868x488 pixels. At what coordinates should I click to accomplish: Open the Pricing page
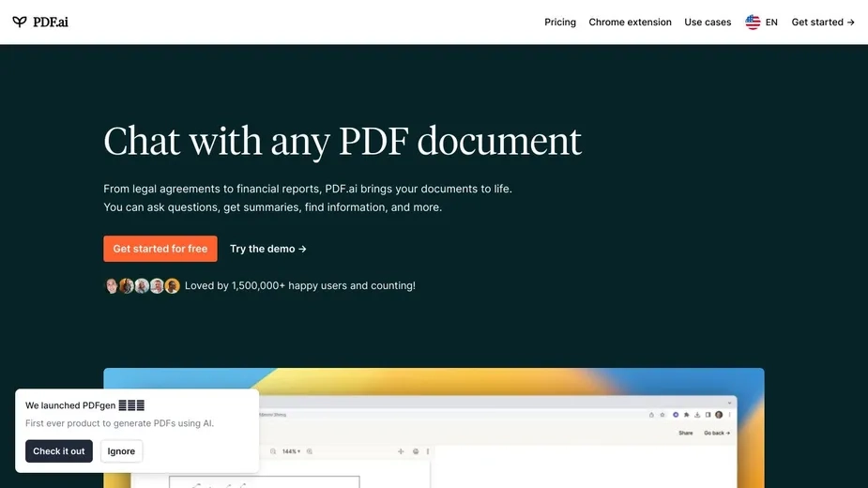(x=559, y=23)
